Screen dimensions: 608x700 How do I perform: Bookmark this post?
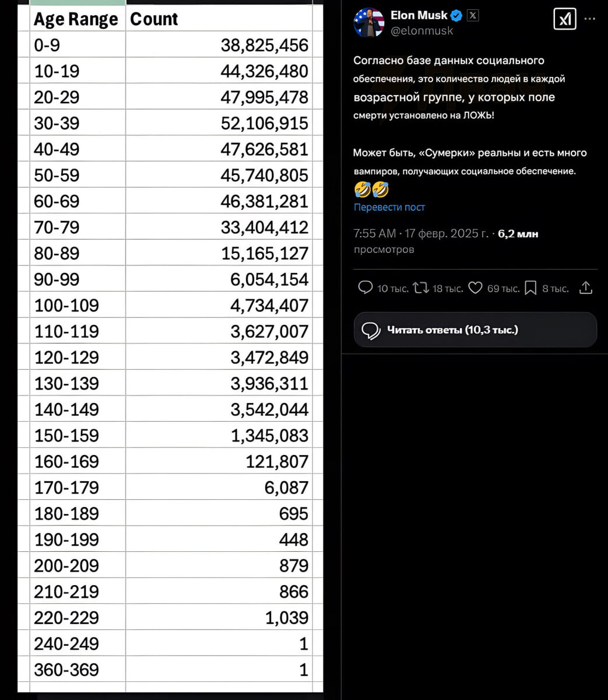point(530,288)
